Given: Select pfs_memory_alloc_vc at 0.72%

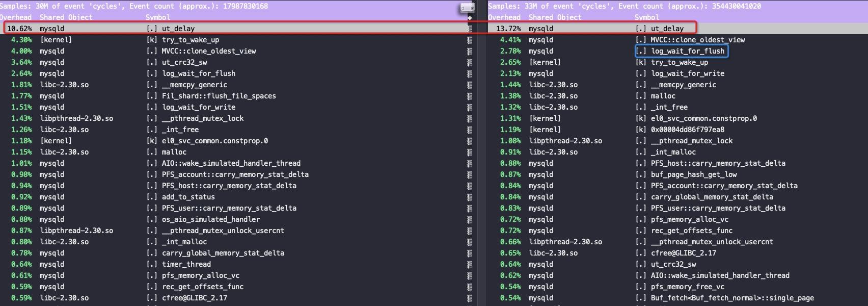Looking at the screenshot, I should coord(690,219).
